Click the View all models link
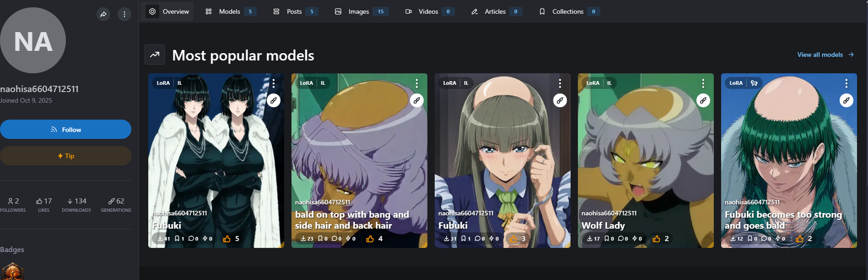Image resolution: width=868 pixels, height=280 pixels. coord(825,55)
